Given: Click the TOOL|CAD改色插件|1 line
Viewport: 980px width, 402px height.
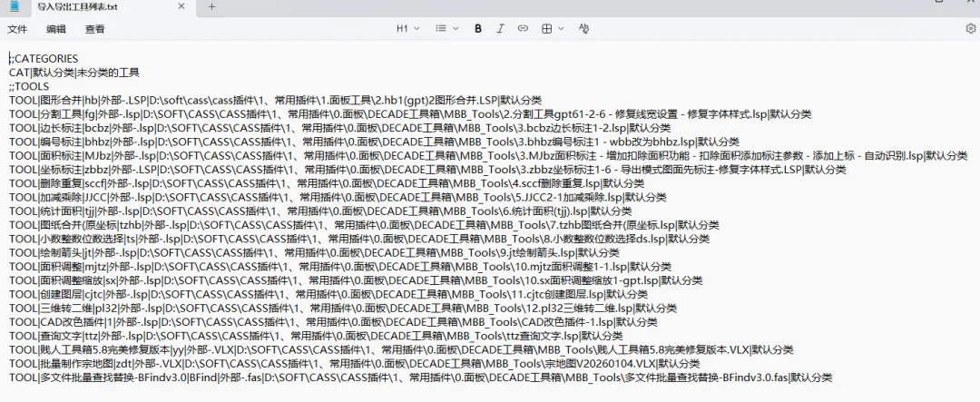Looking at the screenshot, I should click(x=333, y=322).
